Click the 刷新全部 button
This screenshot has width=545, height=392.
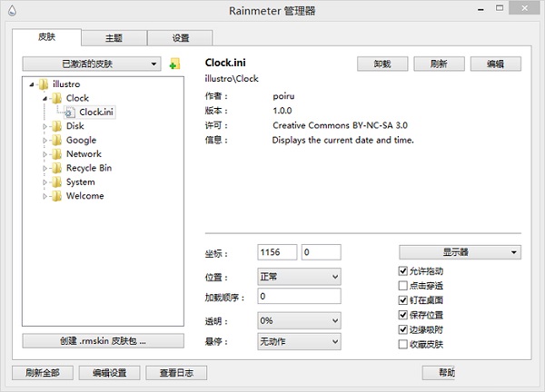[x=43, y=373]
